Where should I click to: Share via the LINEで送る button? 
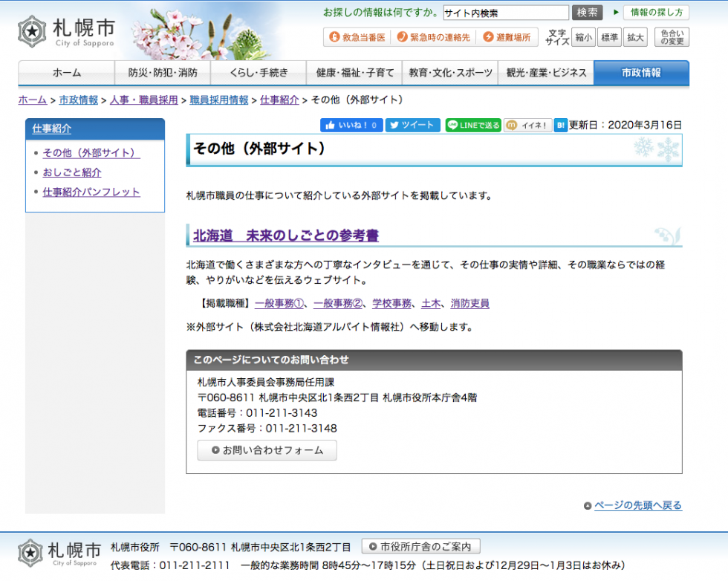(473, 125)
